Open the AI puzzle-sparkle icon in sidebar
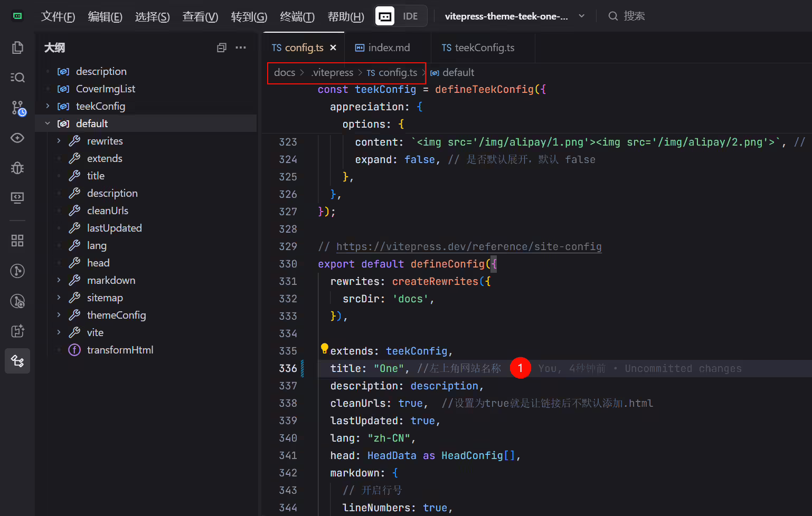This screenshot has height=516, width=812. tap(17, 331)
